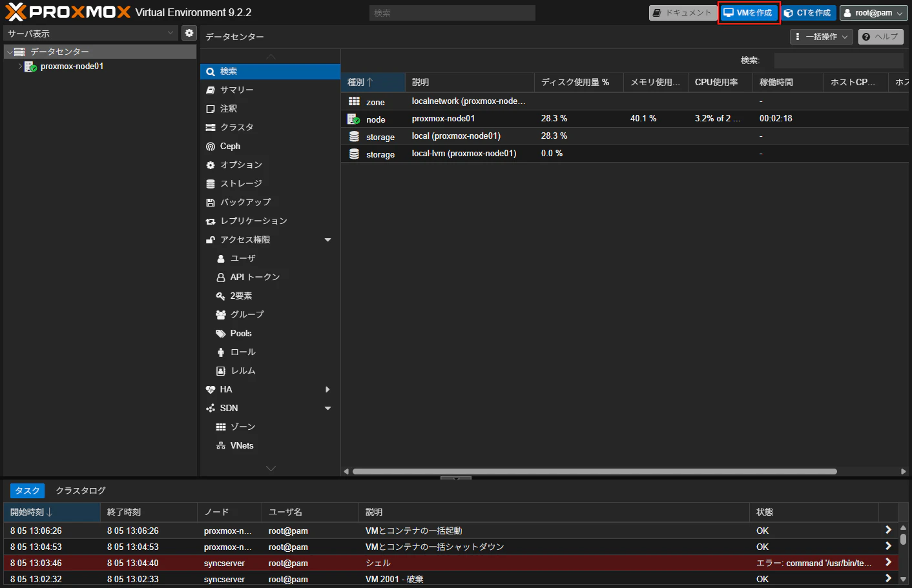This screenshot has width=912, height=588.
Task: Open the バックアップ menu item
Action: (270, 203)
